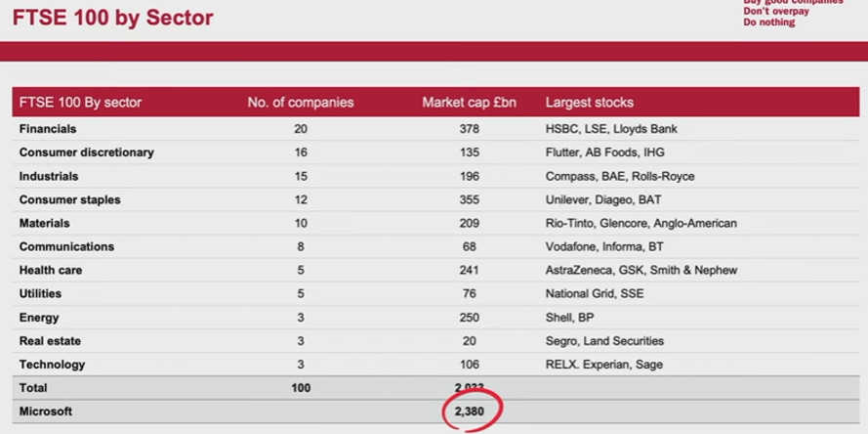Image resolution: width=868 pixels, height=434 pixels.
Task: Click the 'Technology' sector label
Action: [52, 365]
